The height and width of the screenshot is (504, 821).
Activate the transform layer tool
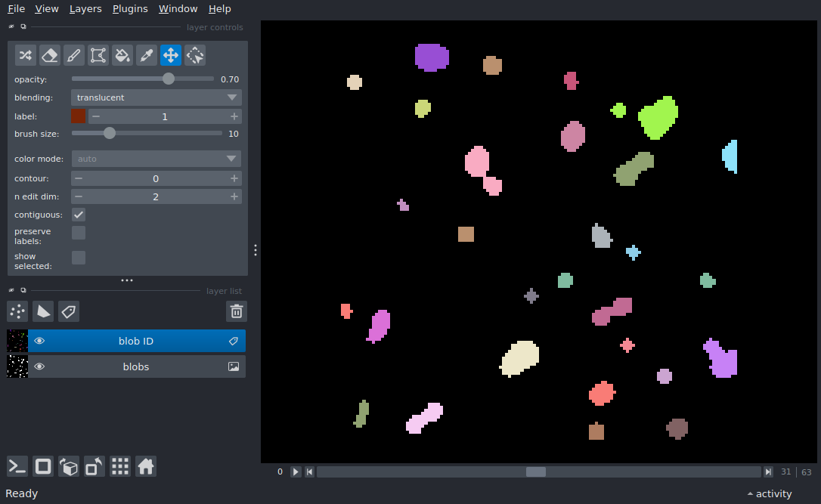(195, 55)
